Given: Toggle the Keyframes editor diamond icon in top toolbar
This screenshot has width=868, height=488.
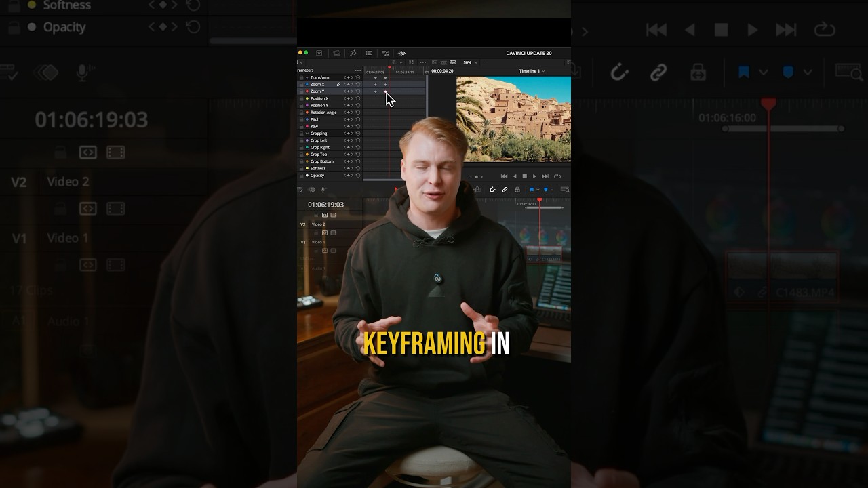Looking at the screenshot, I should 401,53.
